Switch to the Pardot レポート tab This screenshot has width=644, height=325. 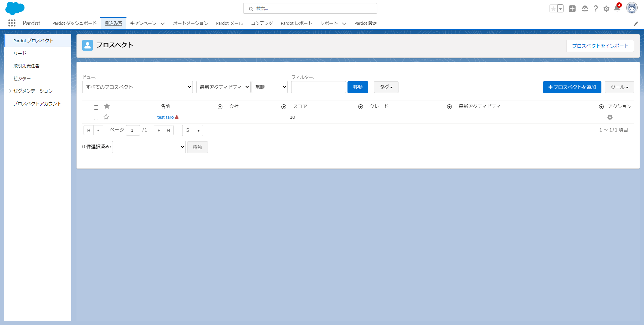(x=297, y=23)
